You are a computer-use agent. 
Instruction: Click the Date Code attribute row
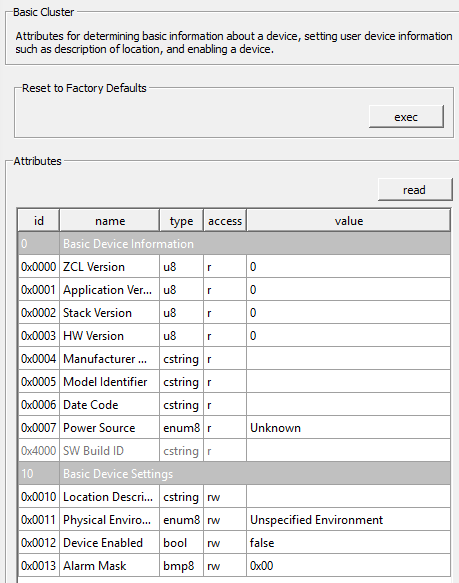click(x=234, y=405)
